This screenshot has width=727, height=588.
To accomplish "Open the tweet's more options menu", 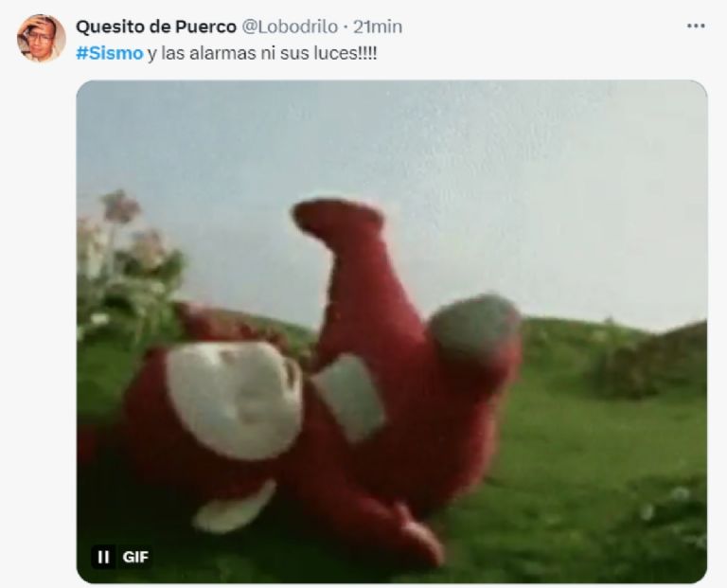I will click(696, 27).
